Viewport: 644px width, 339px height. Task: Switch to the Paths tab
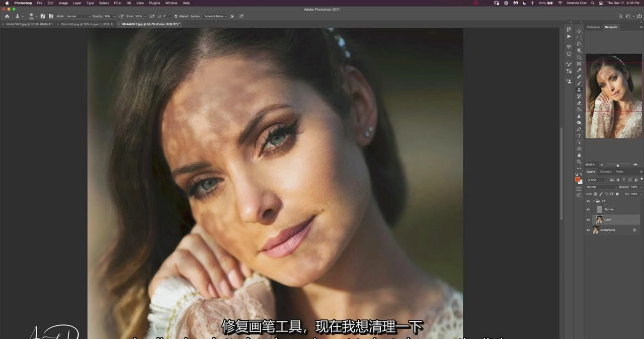(620, 172)
